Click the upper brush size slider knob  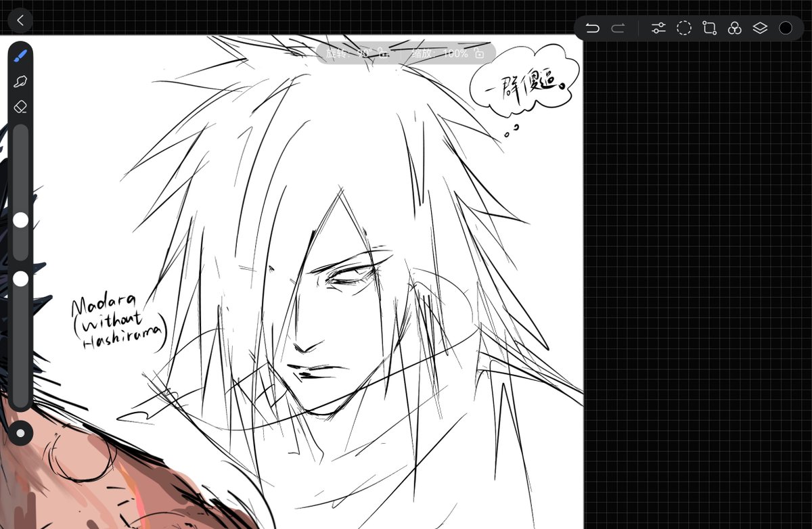(x=21, y=220)
